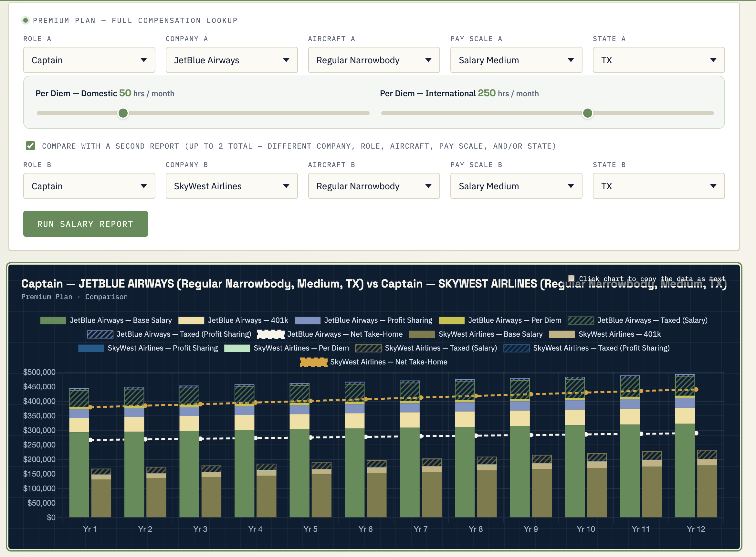Toggle SkyWest Airlines Profit Sharing legend swatch
Image resolution: width=756 pixels, height=557 pixels.
click(91, 348)
